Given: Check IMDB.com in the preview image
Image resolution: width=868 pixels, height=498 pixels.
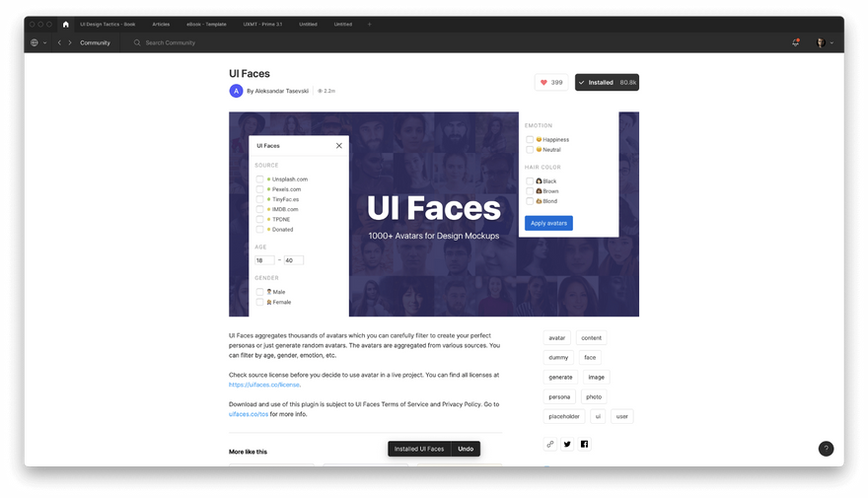Looking at the screenshot, I should [259, 209].
